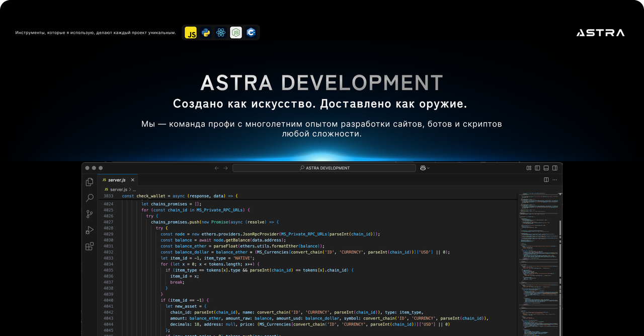Image resolution: width=644 pixels, height=336 pixels.
Task: Click the React atom logo icon
Action: (220, 33)
